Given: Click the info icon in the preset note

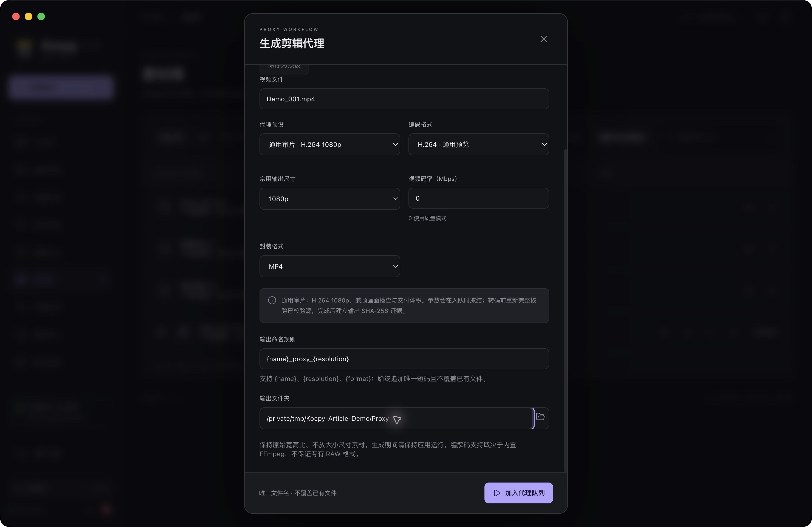Looking at the screenshot, I should click(272, 300).
